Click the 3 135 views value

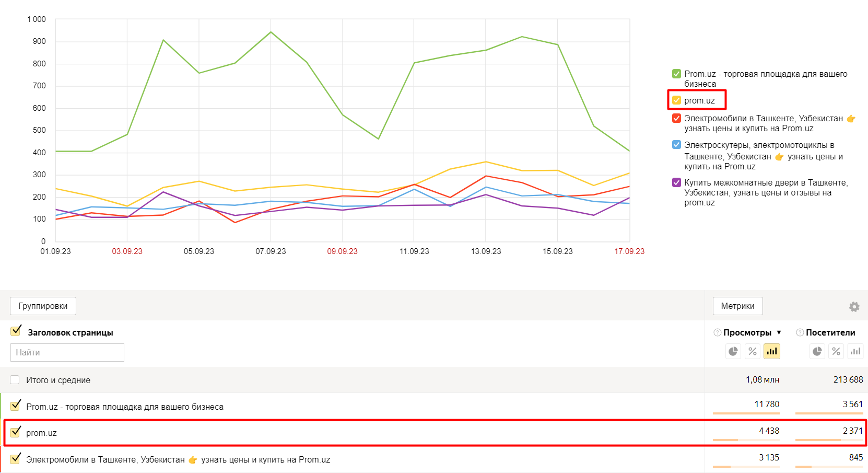[769, 458]
